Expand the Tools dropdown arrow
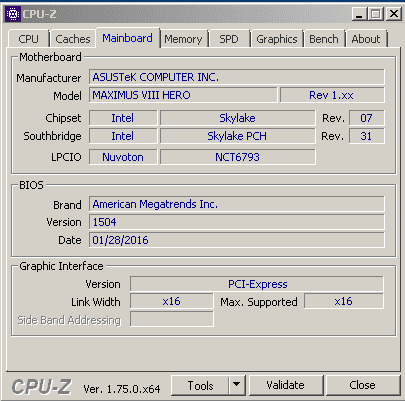Viewport: 405px width, 401px height. pos(237,385)
